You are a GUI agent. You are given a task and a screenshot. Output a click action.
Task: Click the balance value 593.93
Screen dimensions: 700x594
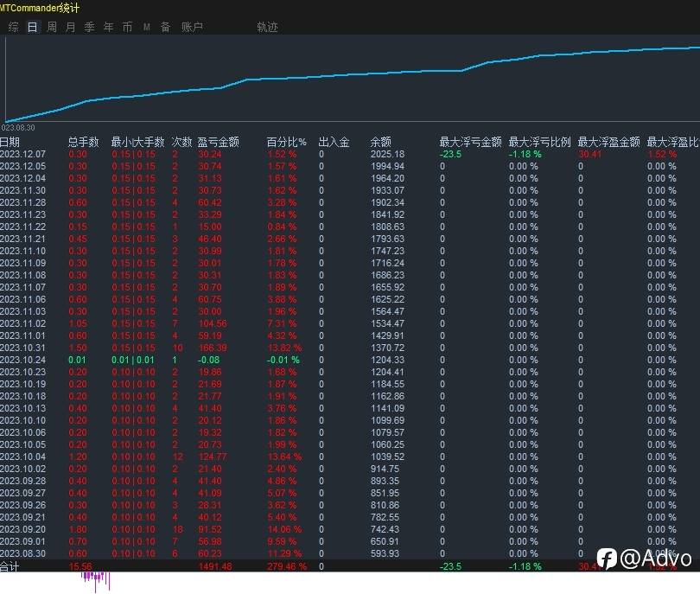tap(385, 553)
